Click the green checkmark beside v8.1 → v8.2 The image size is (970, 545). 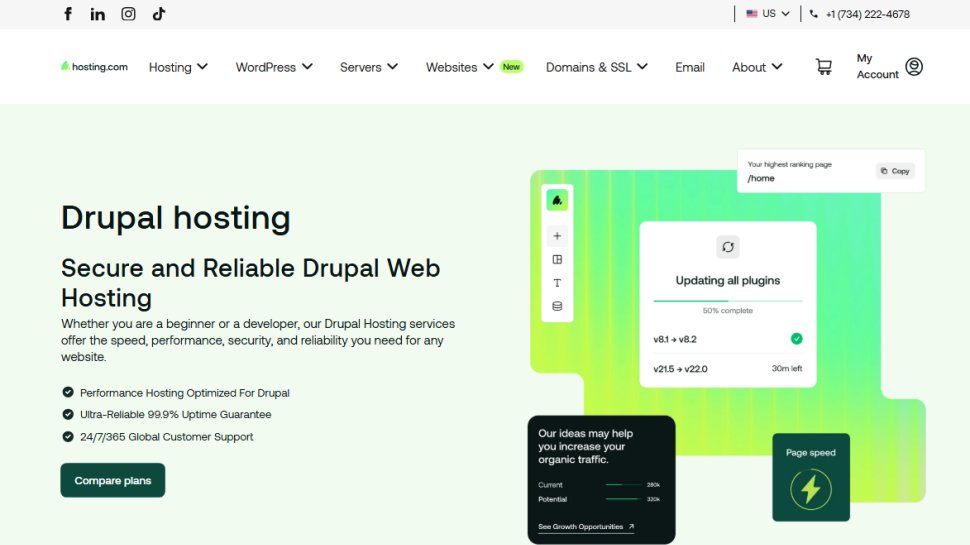click(x=796, y=338)
